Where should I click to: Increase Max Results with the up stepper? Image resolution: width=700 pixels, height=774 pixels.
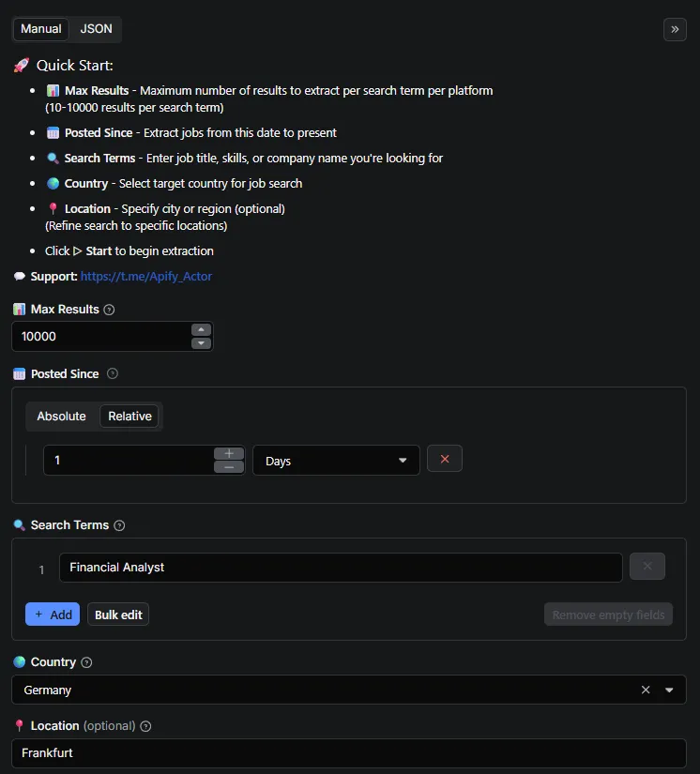click(x=200, y=330)
